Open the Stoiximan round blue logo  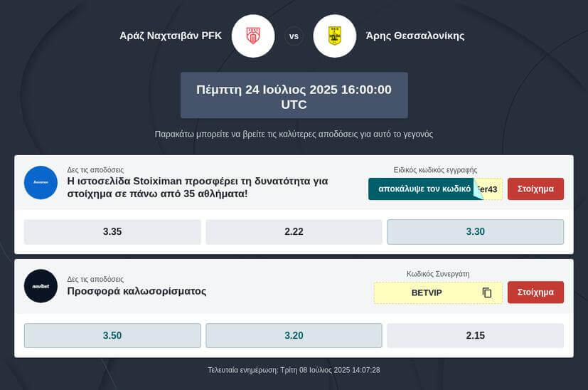coord(41,182)
